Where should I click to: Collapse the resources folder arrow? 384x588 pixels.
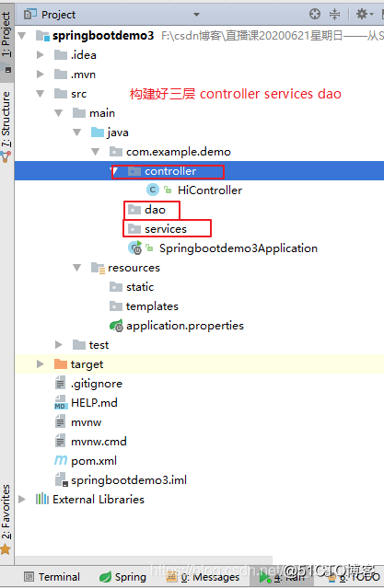(x=77, y=268)
